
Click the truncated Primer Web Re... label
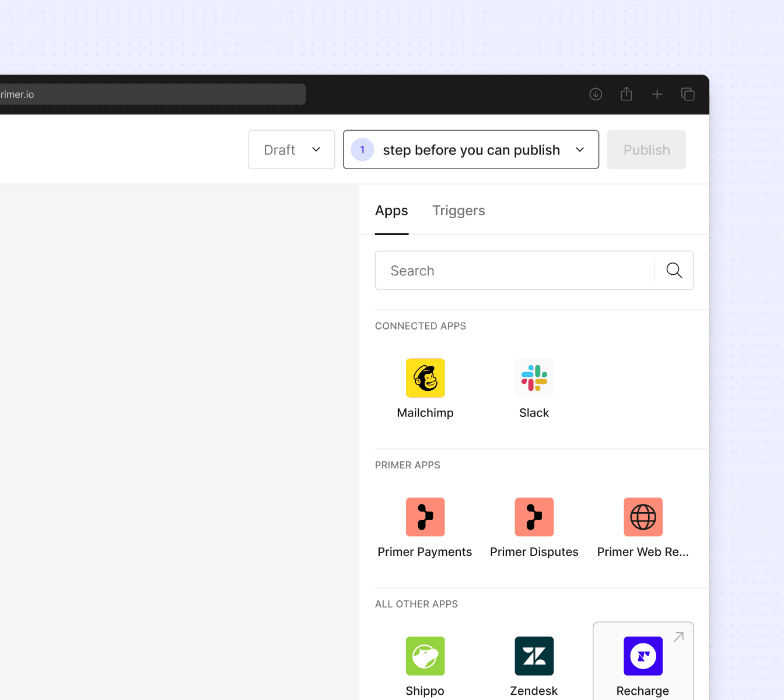(643, 552)
